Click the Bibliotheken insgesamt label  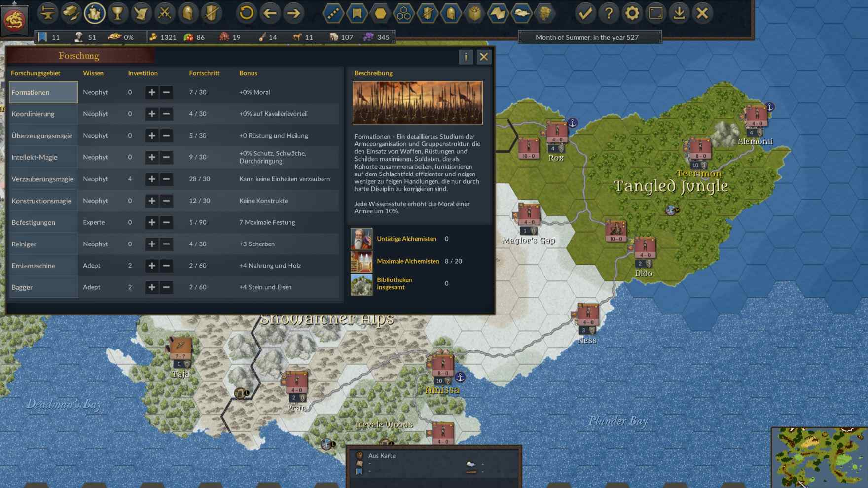(x=394, y=283)
